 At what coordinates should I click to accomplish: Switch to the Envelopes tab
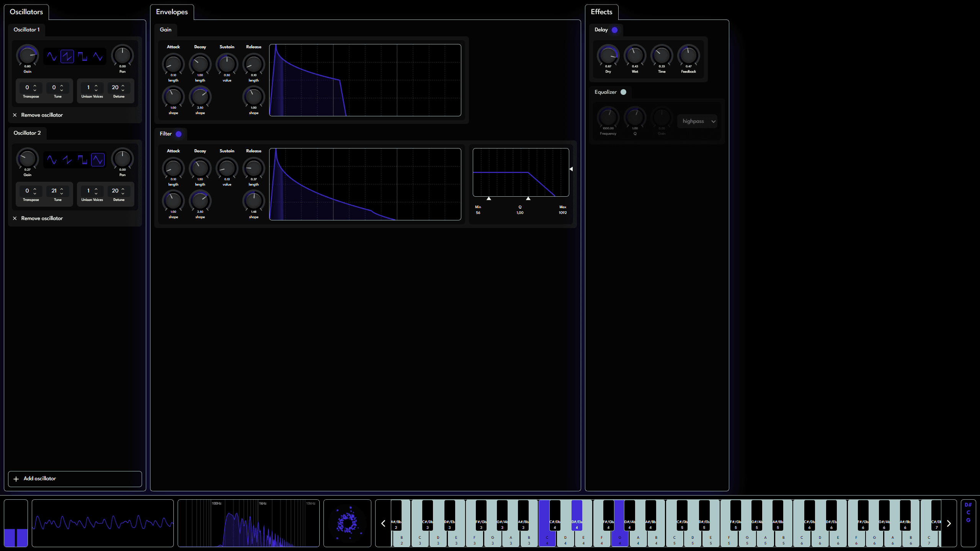coord(172,12)
